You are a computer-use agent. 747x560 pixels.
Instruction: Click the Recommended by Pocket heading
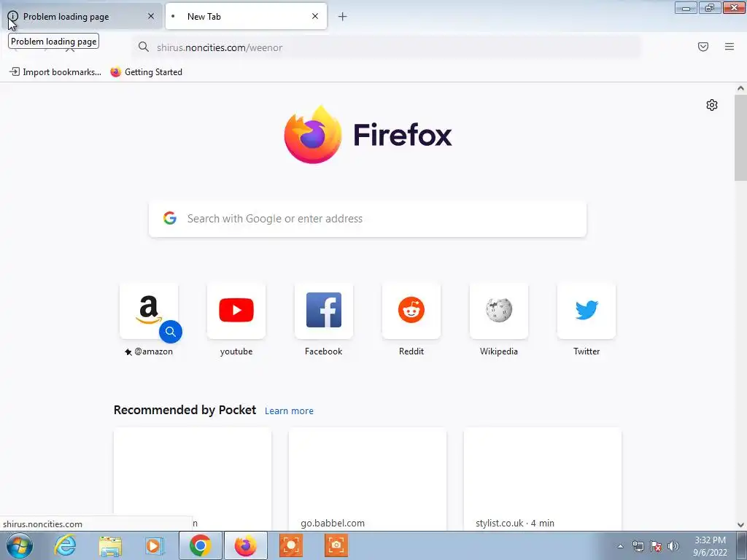pos(185,410)
